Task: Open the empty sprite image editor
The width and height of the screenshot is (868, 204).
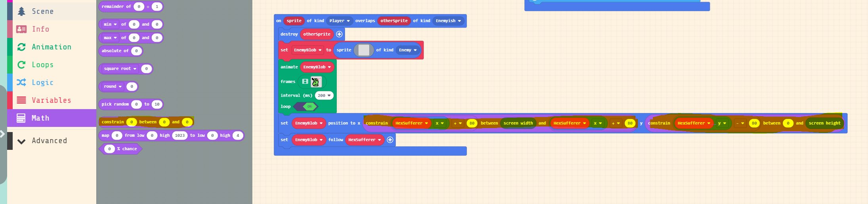Action: (x=364, y=50)
